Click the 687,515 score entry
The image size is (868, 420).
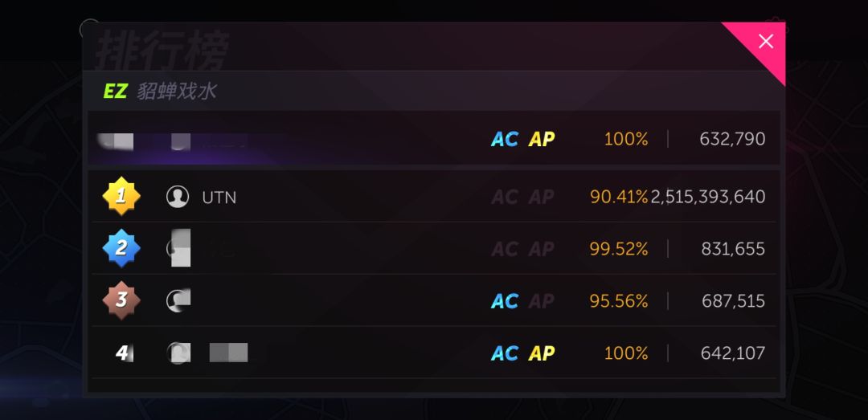pyautogui.click(x=733, y=301)
